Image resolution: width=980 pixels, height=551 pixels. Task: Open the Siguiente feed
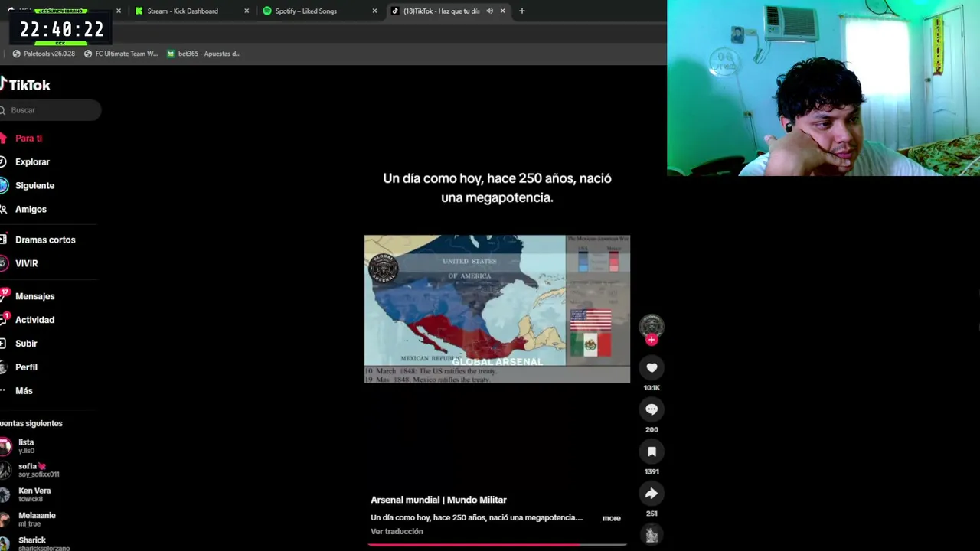pyautogui.click(x=34, y=186)
